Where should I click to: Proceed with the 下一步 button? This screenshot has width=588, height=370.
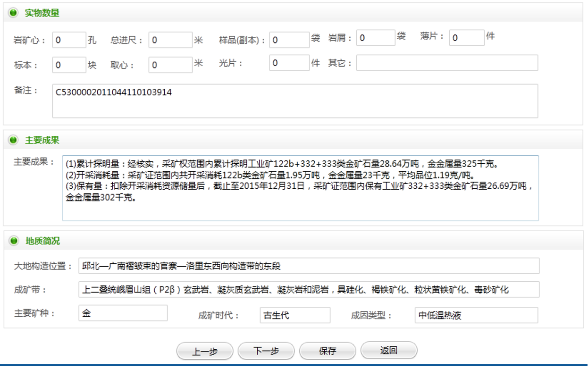[x=266, y=351]
